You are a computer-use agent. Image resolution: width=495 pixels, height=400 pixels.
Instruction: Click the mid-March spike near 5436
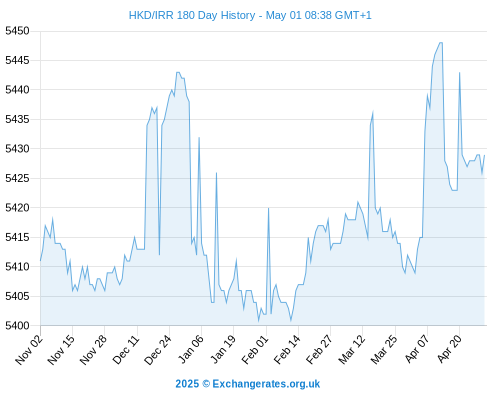[x=373, y=113]
